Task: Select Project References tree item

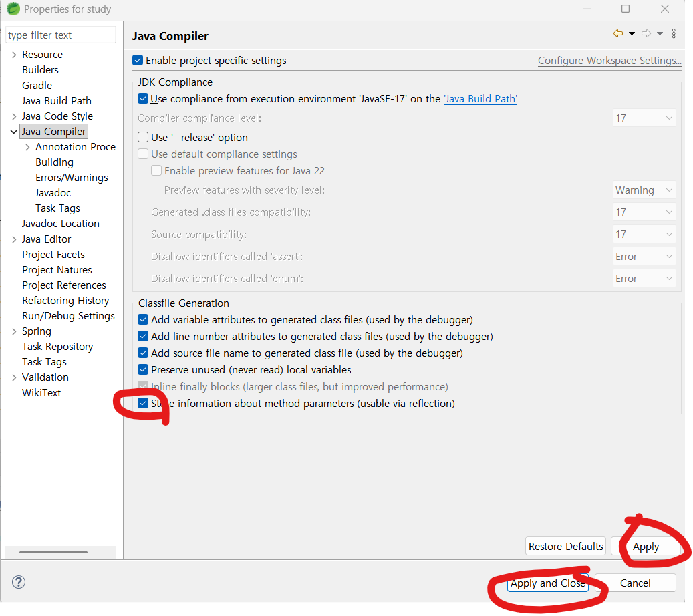Action: coord(64,285)
